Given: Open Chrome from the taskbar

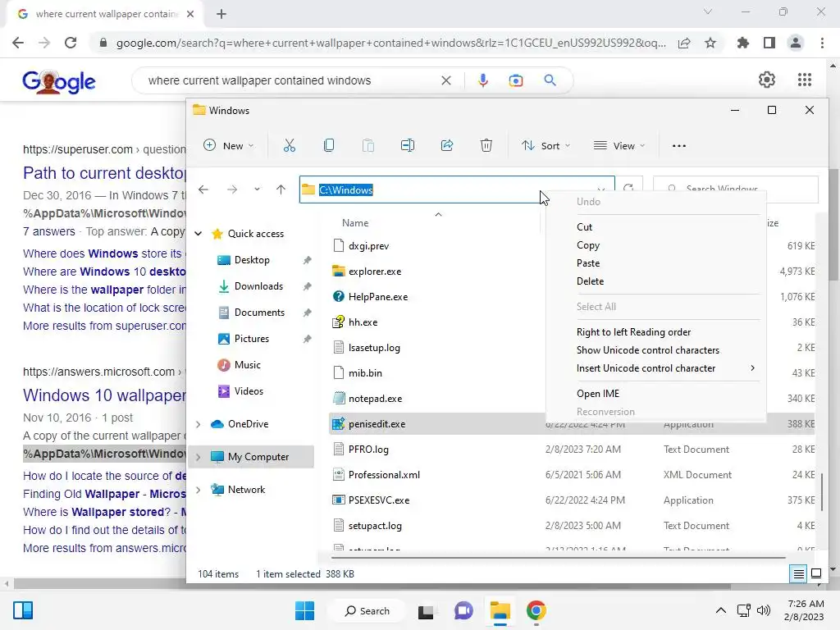Looking at the screenshot, I should point(536,610).
